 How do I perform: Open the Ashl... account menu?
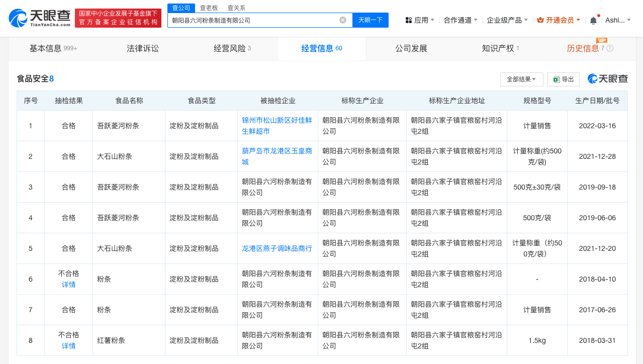click(618, 20)
